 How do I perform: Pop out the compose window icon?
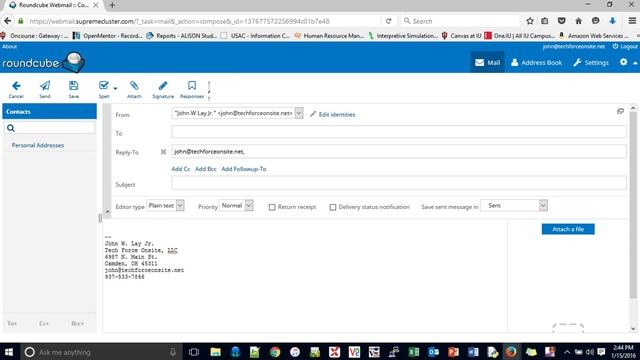click(620, 111)
